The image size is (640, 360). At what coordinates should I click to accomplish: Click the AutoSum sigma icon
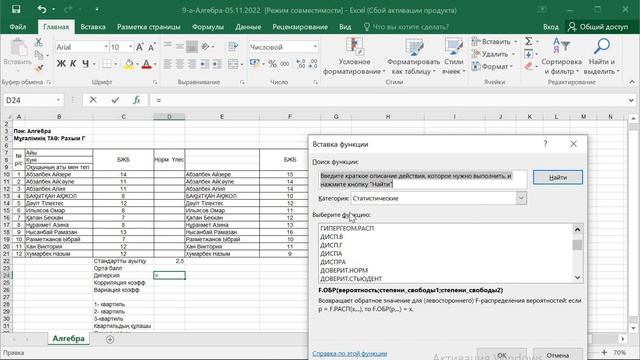[529, 41]
